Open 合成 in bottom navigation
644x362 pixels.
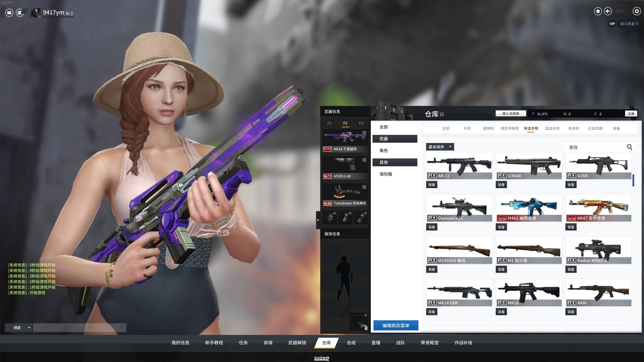[x=351, y=343]
